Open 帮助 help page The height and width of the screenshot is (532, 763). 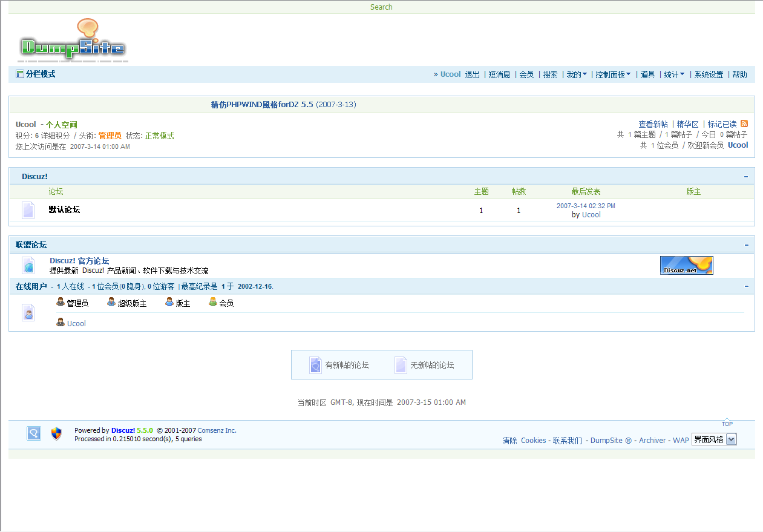point(739,74)
